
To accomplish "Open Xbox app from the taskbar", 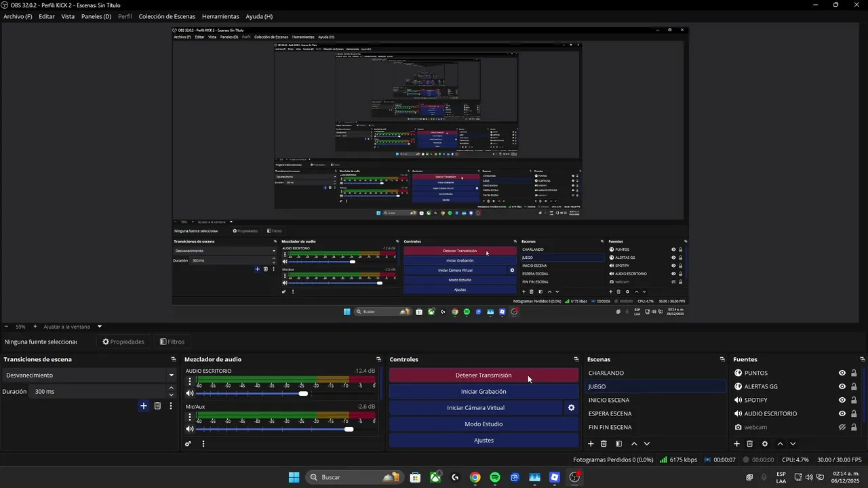I will (x=435, y=477).
